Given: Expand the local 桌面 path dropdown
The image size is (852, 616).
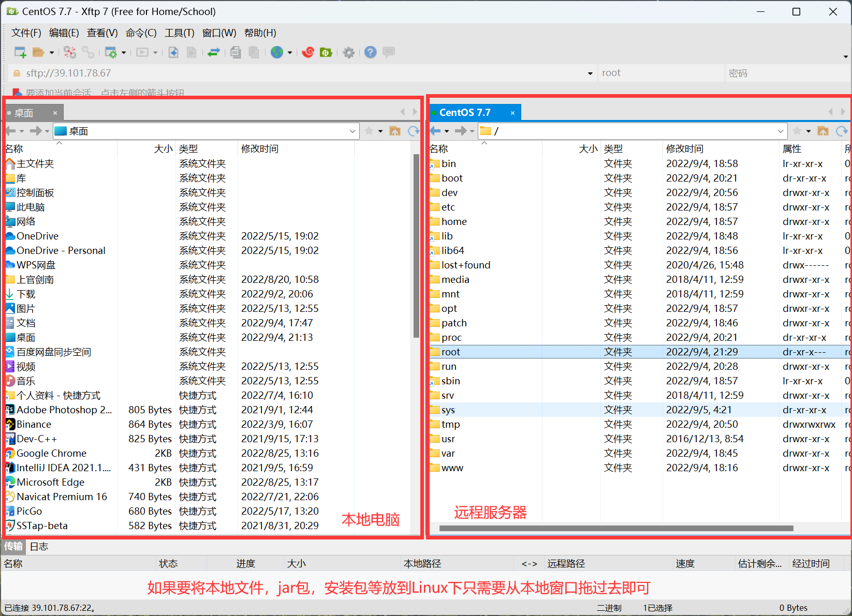Looking at the screenshot, I should (352, 131).
